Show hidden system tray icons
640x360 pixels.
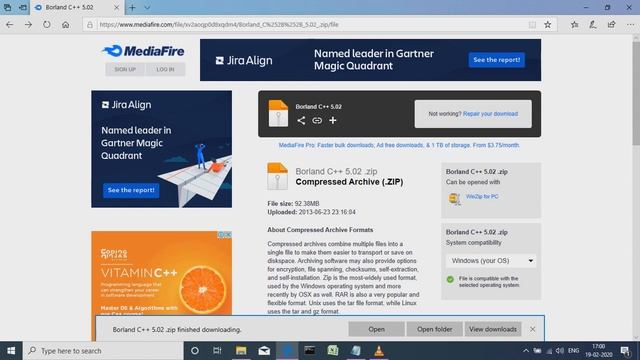(x=526, y=351)
